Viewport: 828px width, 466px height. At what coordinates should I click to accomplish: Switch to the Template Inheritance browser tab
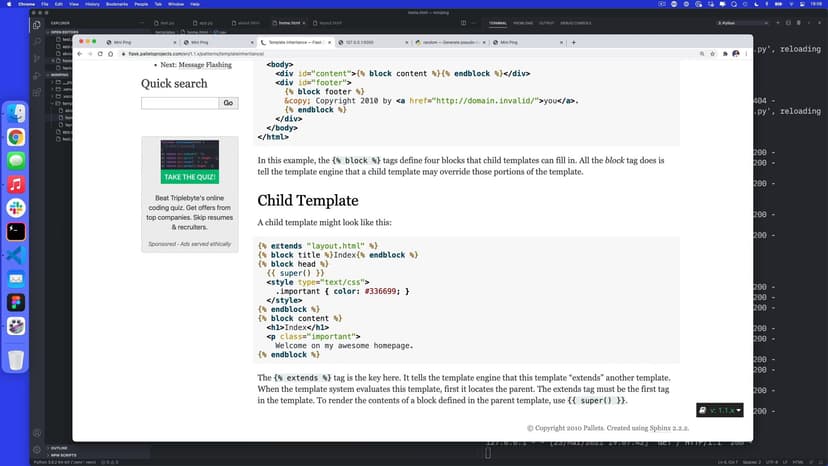pyautogui.click(x=295, y=42)
